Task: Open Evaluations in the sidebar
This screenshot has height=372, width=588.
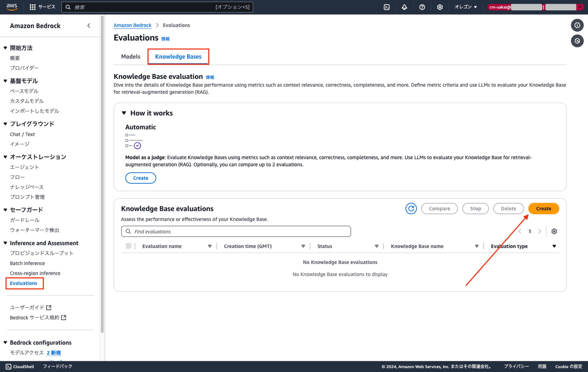Action: pos(24,283)
